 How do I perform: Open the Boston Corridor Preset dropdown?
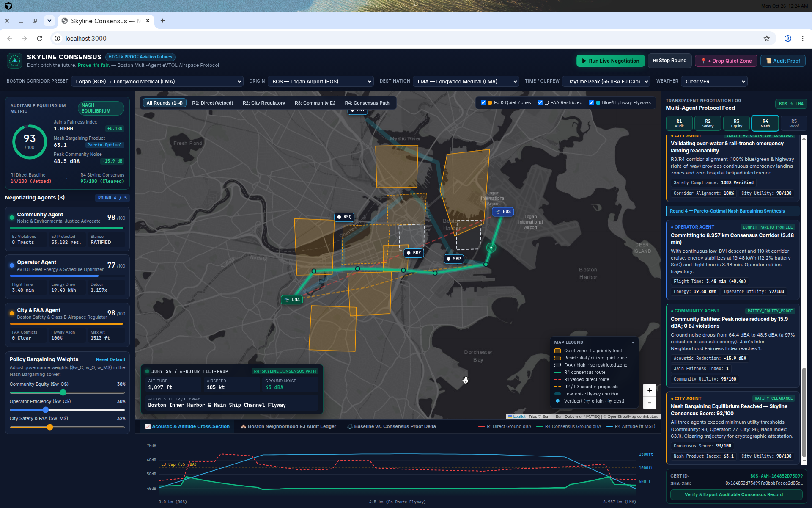(x=157, y=81)
